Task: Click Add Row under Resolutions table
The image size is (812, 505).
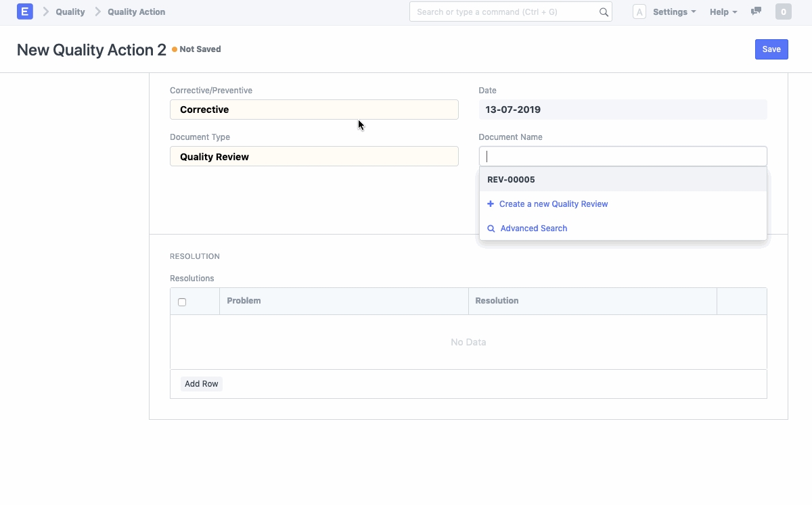Action: coord(202,384)
